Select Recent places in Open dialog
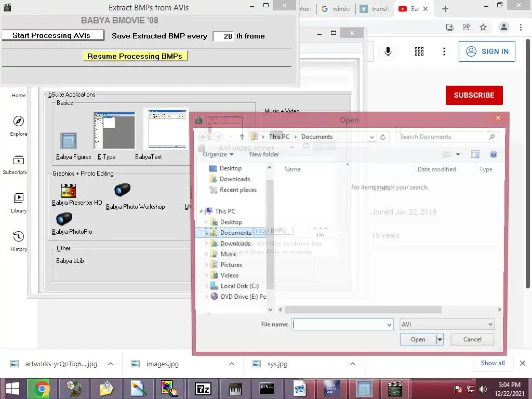 click(233, 190)
